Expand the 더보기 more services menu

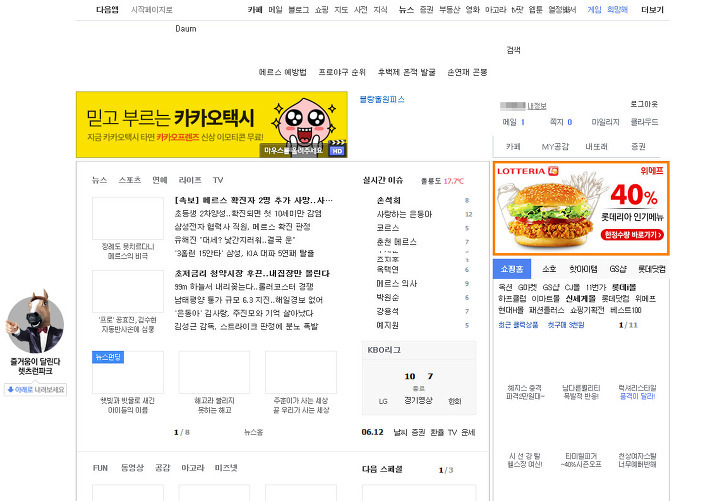point(652,10)
